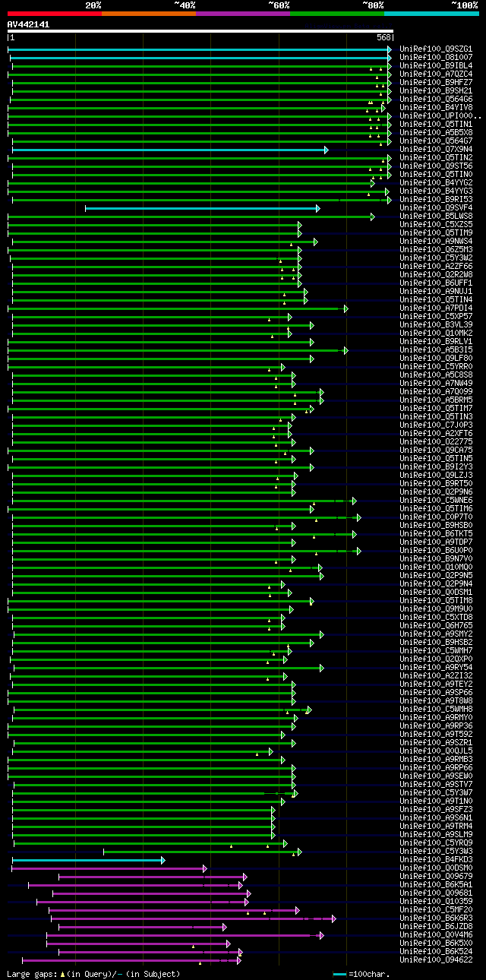
Task: Select hit label UniRef100_B9RT50
Action: point(436,483)
